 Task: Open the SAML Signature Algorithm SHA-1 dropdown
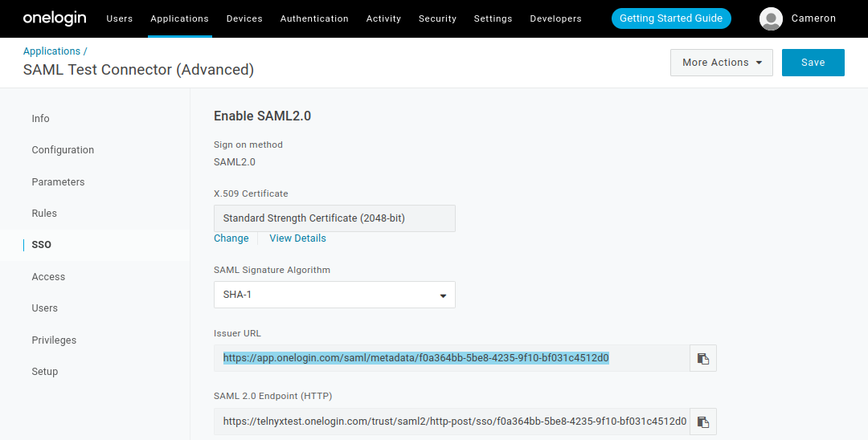(334, 295)
